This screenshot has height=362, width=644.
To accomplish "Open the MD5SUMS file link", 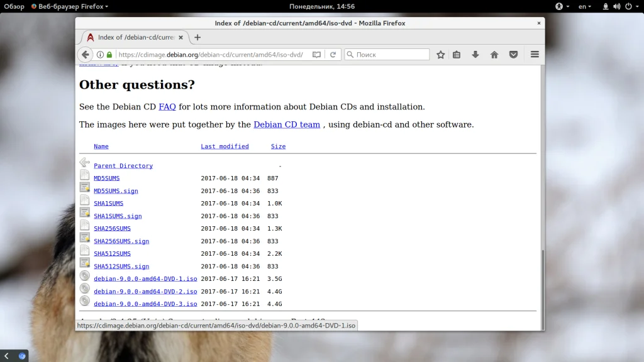I will point(107,178).
